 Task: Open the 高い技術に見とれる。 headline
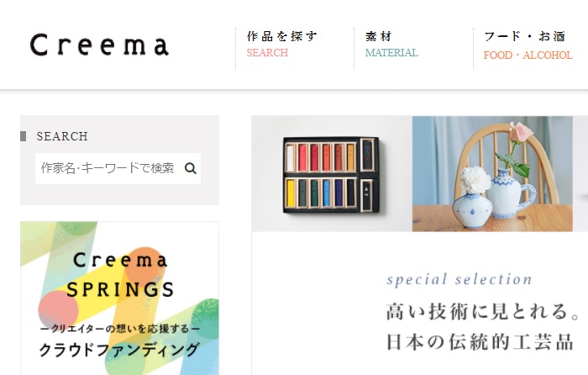(x=483, y=311)
